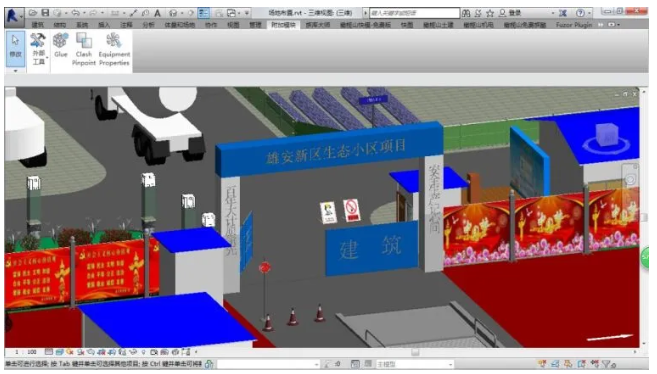Open the 插入 (Insert) ribbon tab

(x=104, y=25)
